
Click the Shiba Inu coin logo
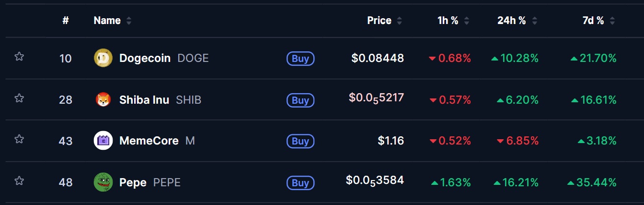[103, 100]
